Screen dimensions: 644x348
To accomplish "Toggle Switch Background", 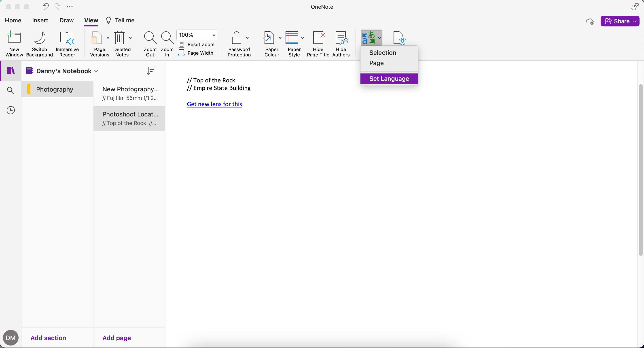I will point(39,44).
